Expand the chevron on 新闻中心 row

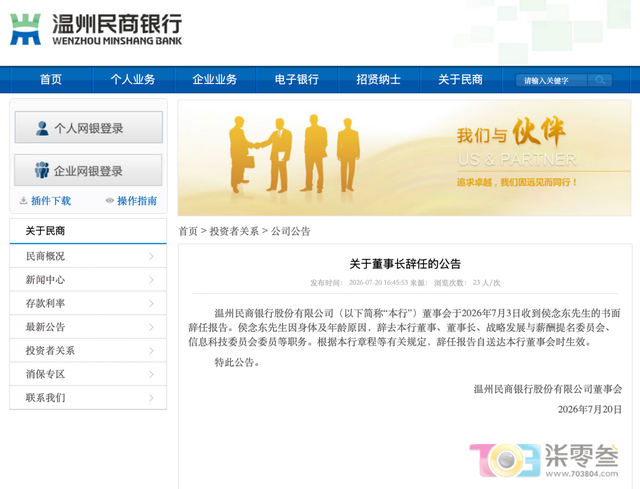[x=151, y=280]
